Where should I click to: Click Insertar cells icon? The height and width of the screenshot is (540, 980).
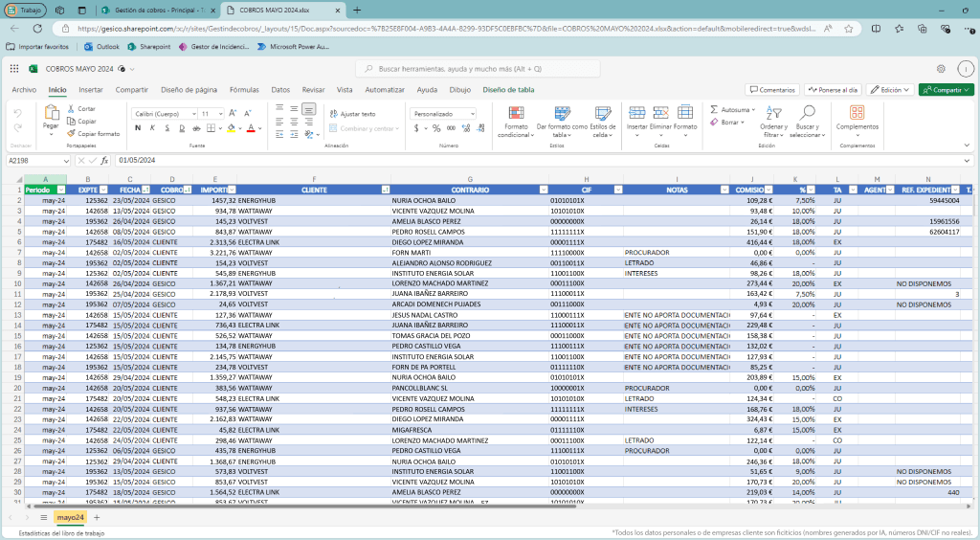tap(636, 113)
